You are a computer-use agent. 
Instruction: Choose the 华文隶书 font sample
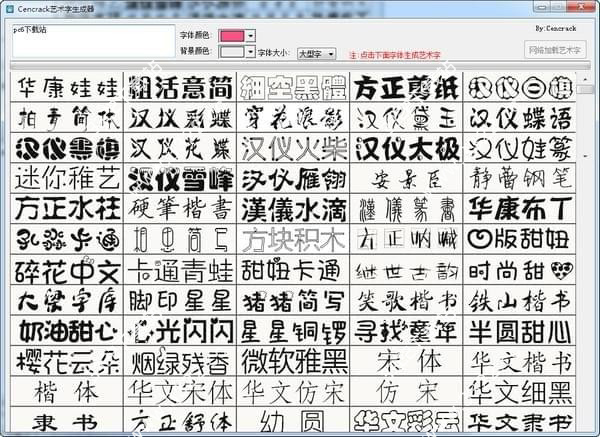click(519, 420)
